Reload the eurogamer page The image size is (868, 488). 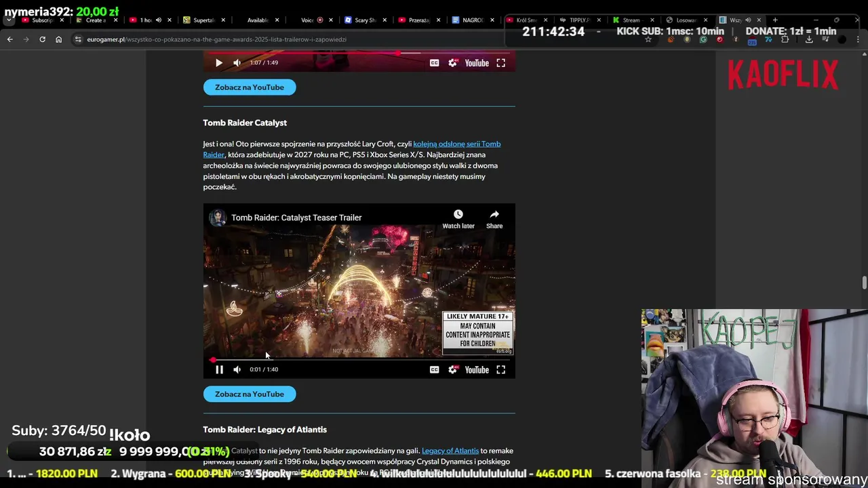pyautogui.click(x=42, y=39)
